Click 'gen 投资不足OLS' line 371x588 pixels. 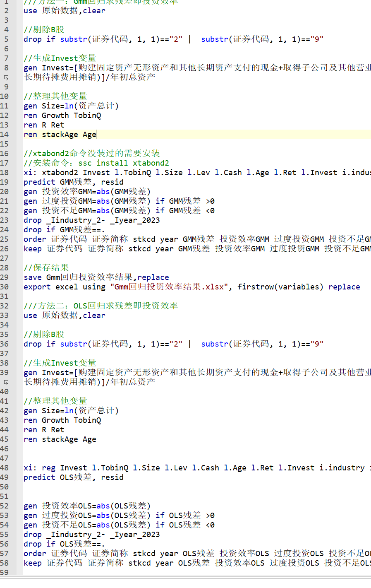[119, 525]
